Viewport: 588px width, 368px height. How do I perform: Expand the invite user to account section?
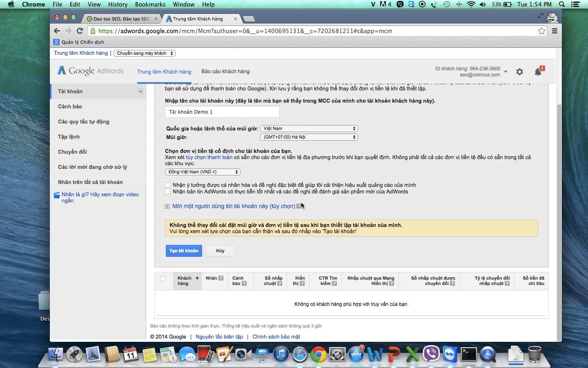pos(167,206)
